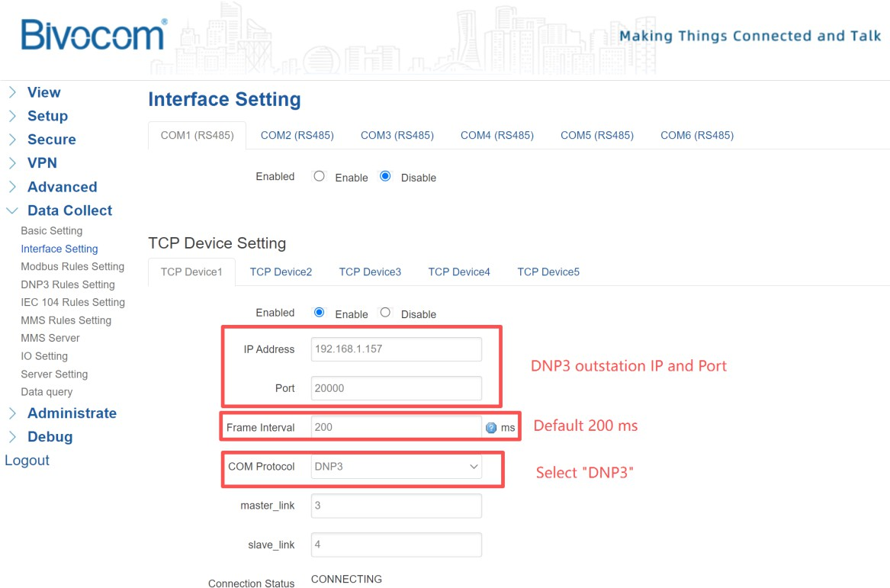This screenshot has width=890, height=588.
Task: Choose Enable radio for TCP Device1
Action: (x=320, y=313)
